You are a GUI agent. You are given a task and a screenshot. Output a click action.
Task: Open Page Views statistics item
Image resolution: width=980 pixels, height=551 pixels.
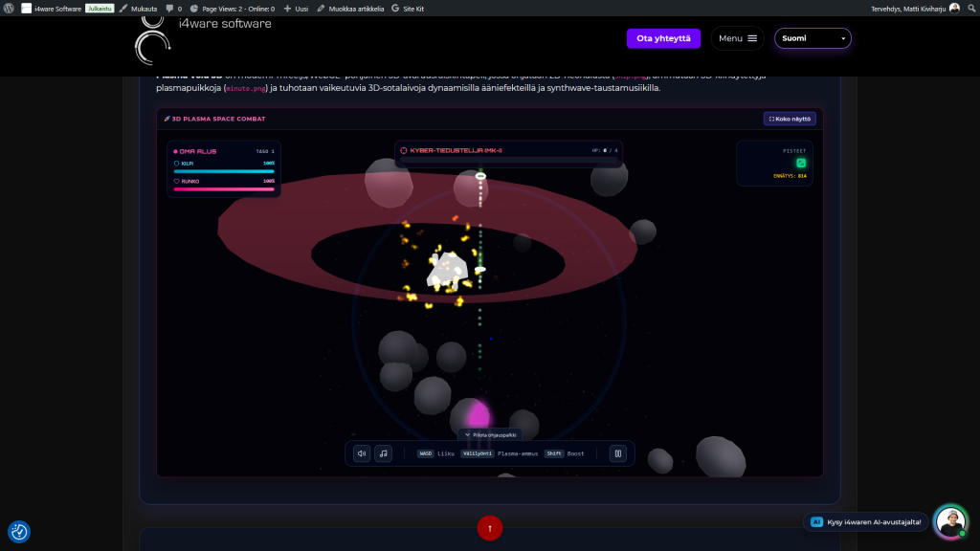click(233, 9)
